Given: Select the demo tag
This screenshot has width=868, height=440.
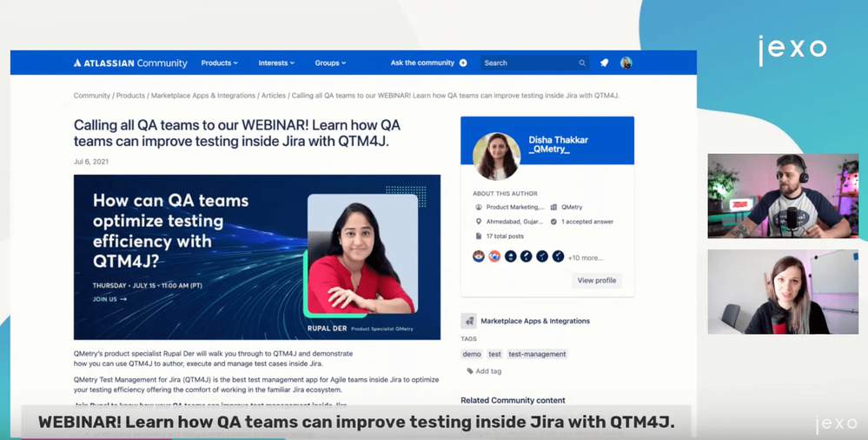Looking at the screenshot, I should point(472,354).
